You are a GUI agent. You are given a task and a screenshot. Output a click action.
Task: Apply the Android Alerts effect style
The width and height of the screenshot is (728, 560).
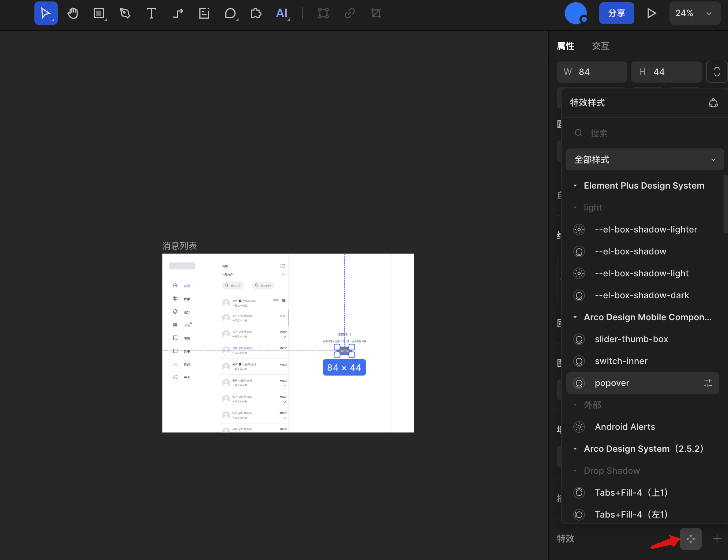643,427
